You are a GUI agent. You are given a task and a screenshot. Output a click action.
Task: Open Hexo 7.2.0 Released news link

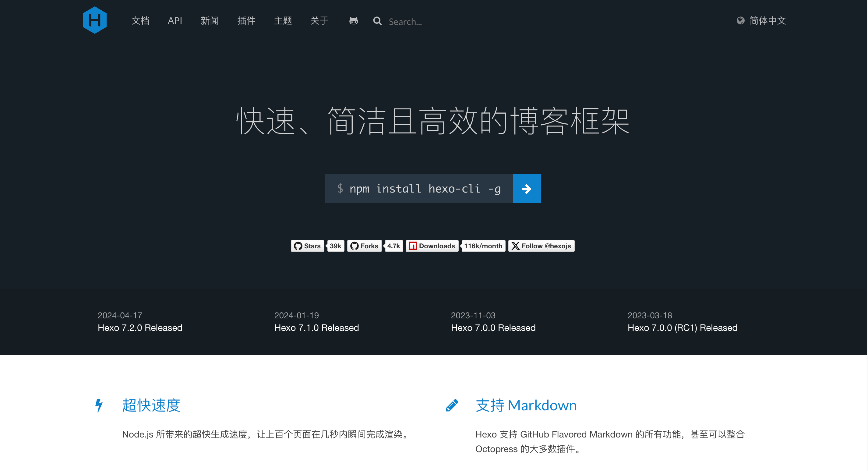click(140, 328)
